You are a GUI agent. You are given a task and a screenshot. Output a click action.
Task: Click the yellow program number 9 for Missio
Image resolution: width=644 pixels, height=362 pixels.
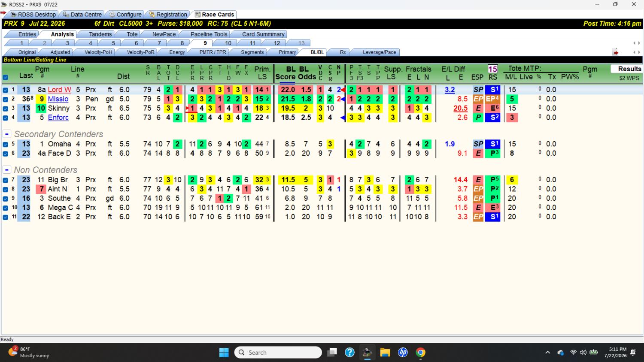(x=42, y=99)
